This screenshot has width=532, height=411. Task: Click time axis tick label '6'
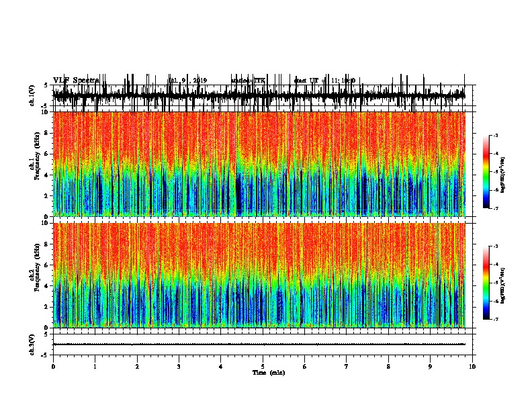pyautogui.click(x=305, y=367)
